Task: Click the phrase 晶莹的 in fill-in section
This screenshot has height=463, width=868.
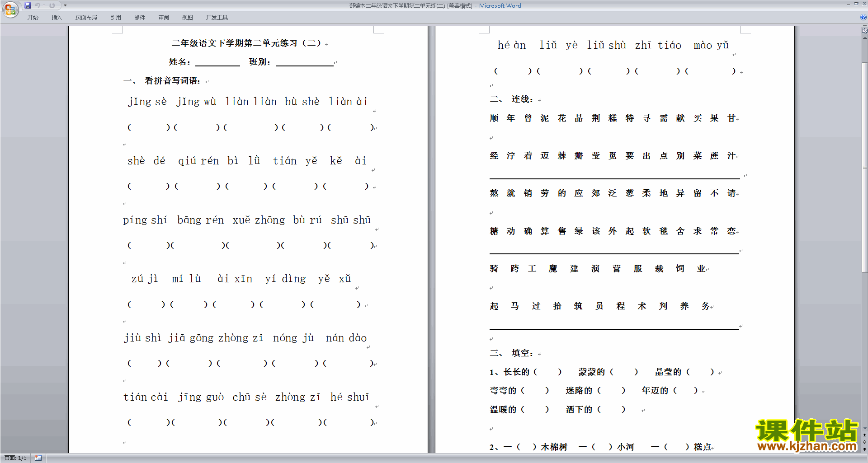Action: coord(668,372)
